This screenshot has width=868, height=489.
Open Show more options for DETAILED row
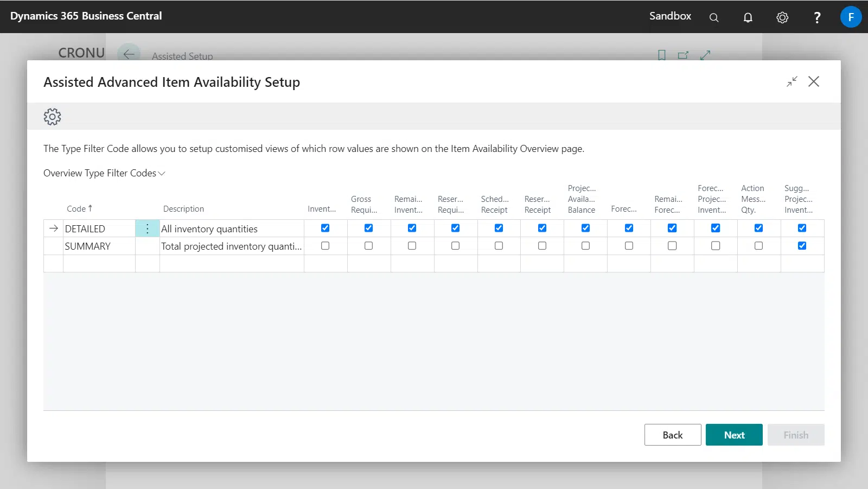pos(147,228)
